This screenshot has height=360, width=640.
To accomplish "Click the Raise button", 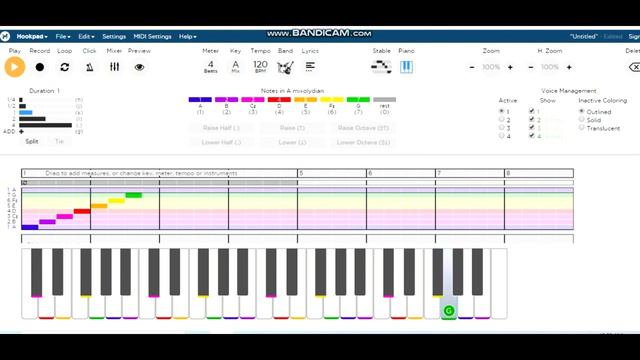I will [x=292, y=128].
